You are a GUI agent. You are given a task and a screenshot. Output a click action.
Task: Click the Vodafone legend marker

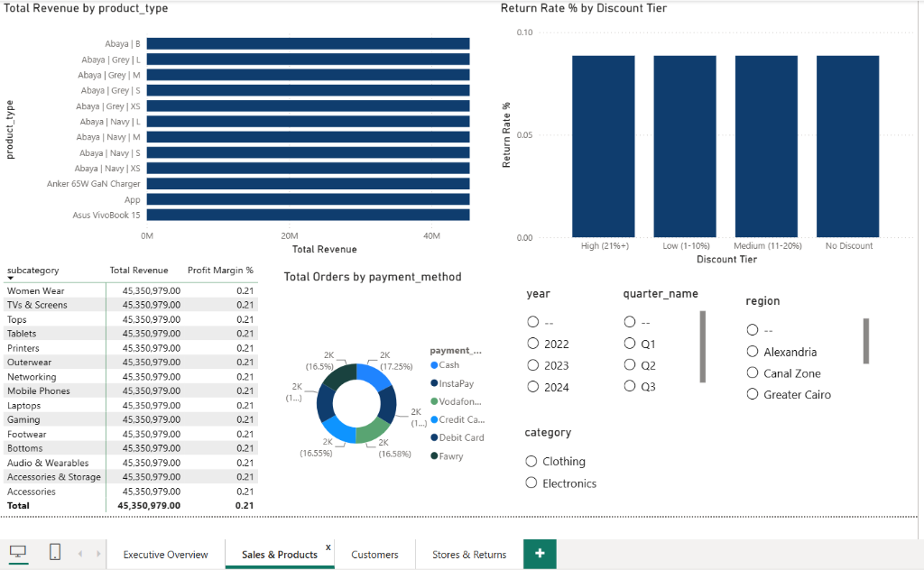[x=434, y=401]
